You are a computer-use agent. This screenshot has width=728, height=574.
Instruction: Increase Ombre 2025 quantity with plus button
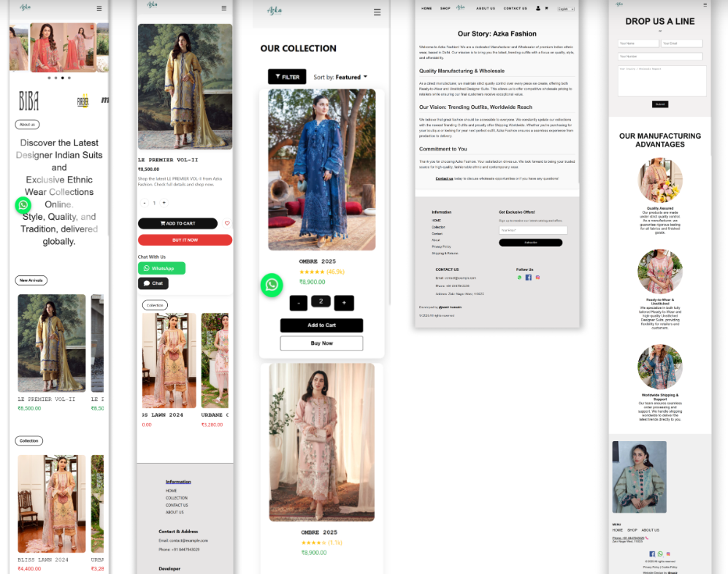(344, 302)
